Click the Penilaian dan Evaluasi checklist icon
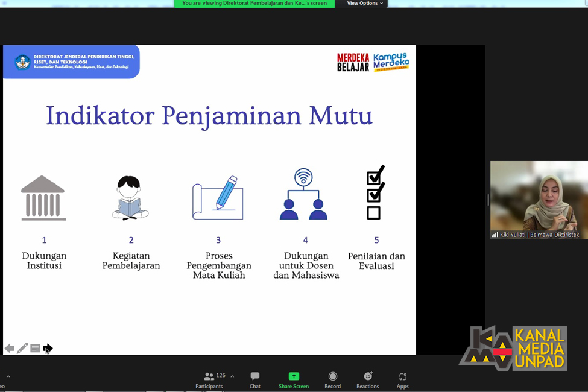This screenshot has height=392, width=588. pyautogui.click(x=375, y=193)
